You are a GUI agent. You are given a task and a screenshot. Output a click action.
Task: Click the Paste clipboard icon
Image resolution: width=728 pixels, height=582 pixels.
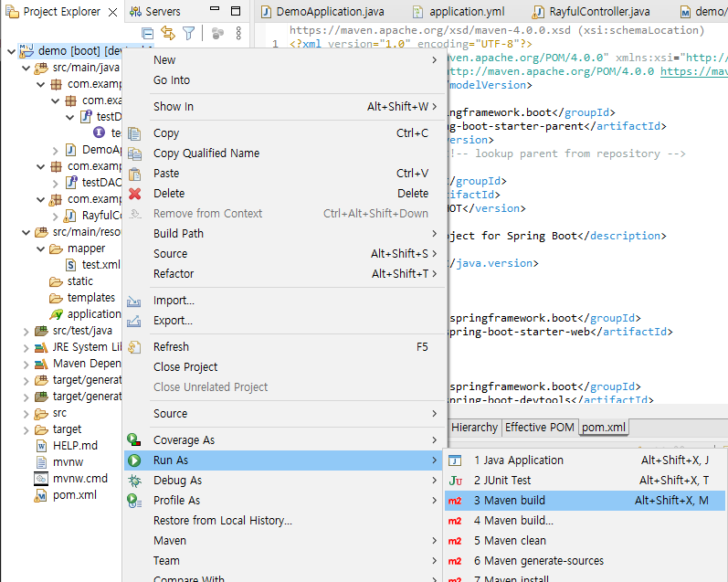(134, 174)
